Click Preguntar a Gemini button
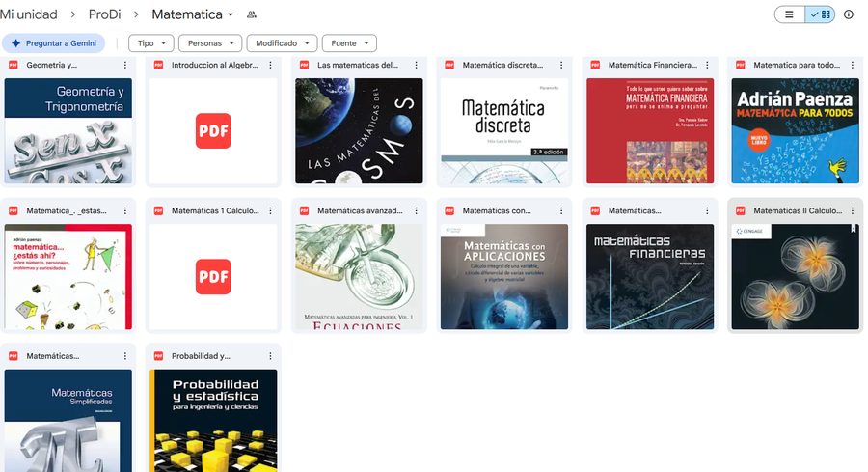This screenshot has width=868, height=472. coord(54,43)
